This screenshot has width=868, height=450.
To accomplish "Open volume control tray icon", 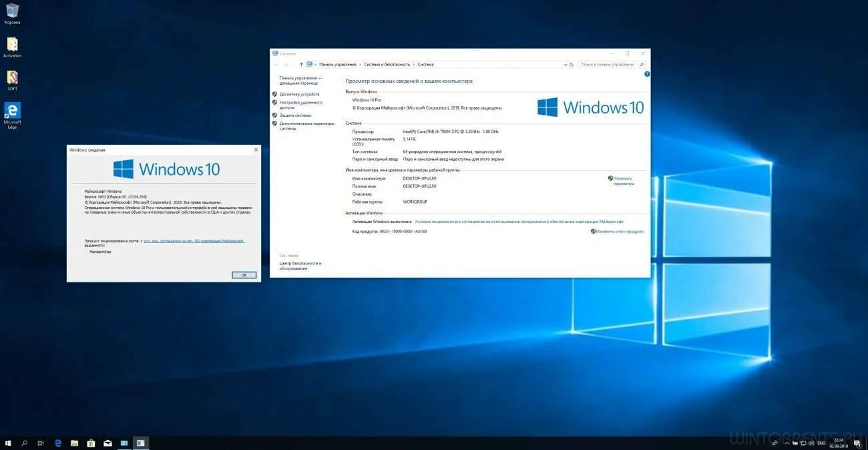I will pyautogui.click(x=810, y=443).
